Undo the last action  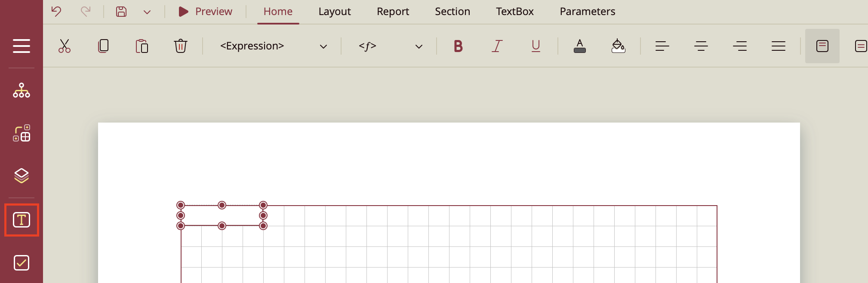coord(56,12)
